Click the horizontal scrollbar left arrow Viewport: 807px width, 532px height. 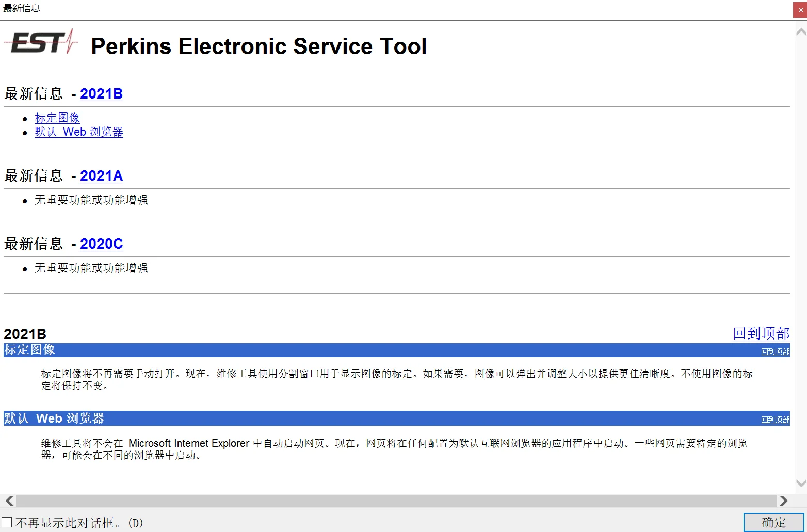(x=9, y=501)
